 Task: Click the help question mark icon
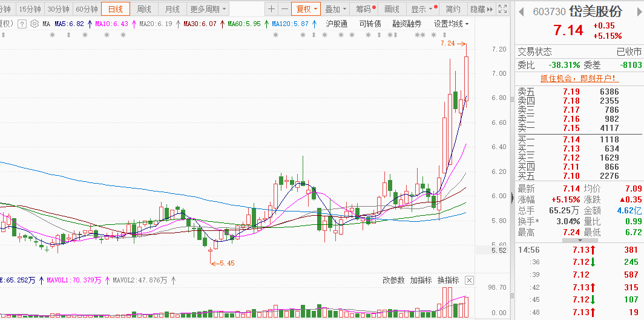pos(22,24)
